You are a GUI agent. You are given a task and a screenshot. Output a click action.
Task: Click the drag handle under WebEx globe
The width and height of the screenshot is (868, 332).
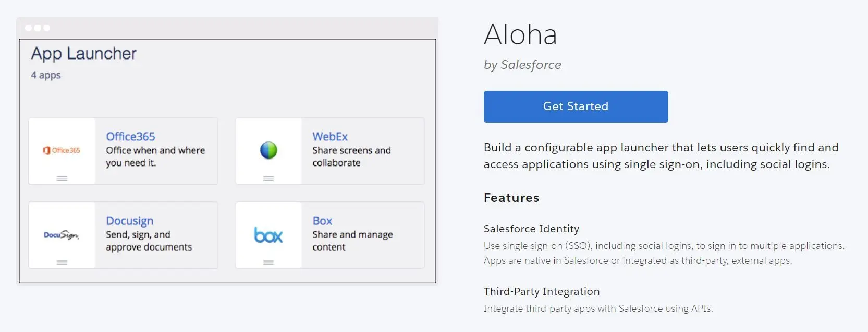(x=268, y=179)
